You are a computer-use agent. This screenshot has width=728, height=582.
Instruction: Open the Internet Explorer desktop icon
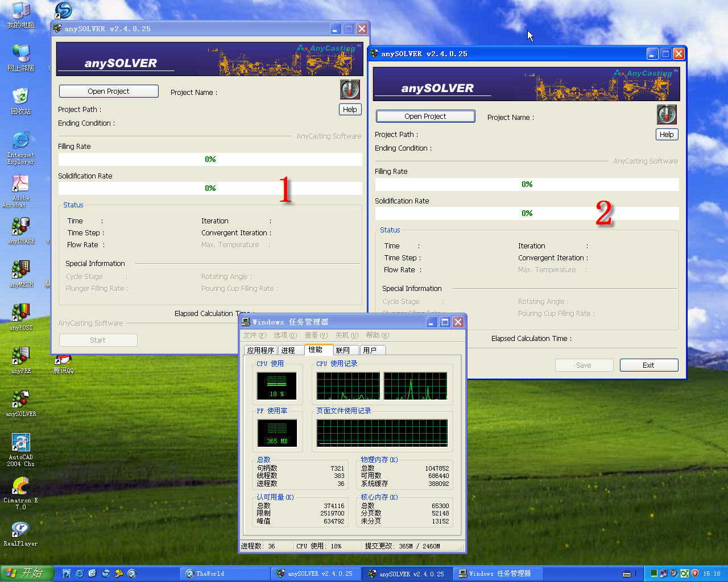[x=21, y=147]
